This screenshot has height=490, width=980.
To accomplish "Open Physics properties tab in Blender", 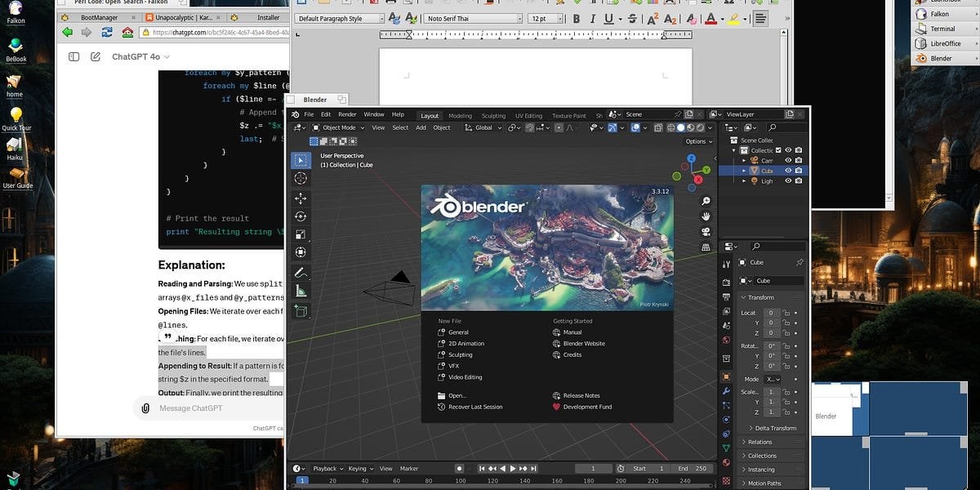I will click(726, 420).
